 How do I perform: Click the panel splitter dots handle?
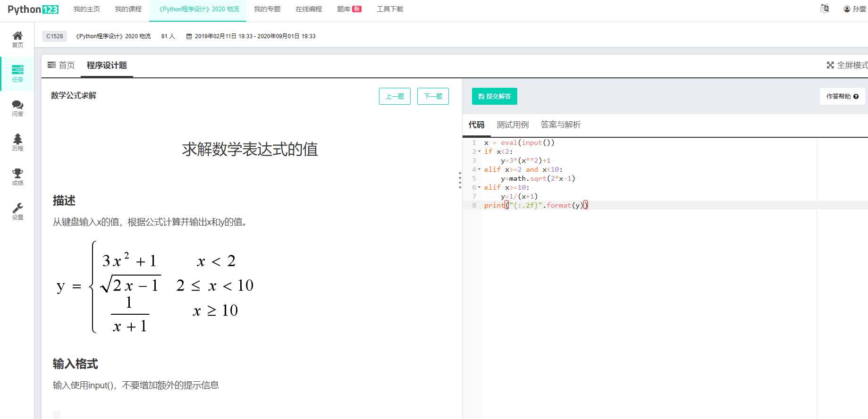click(460, 180)
